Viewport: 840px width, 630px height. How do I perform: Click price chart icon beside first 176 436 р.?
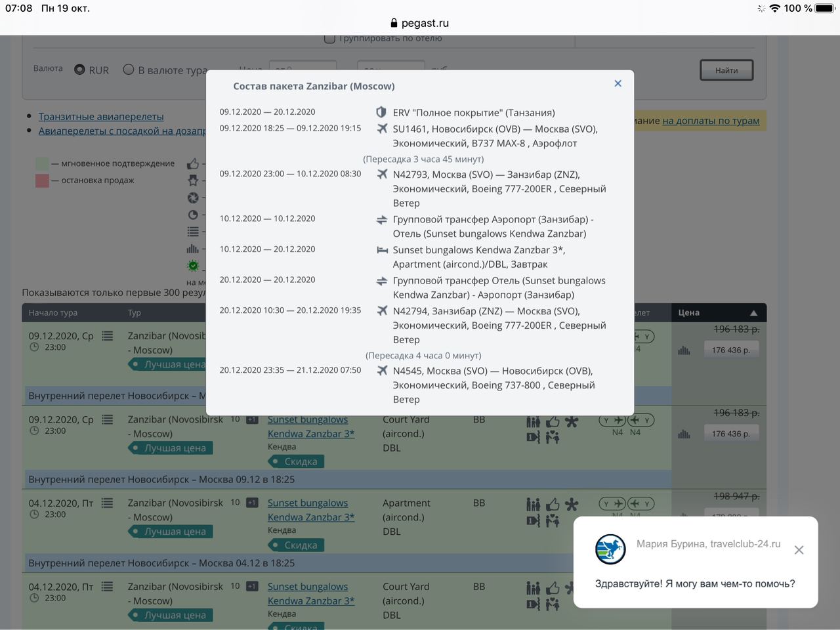pyautogui.click(x=684, y=350)
